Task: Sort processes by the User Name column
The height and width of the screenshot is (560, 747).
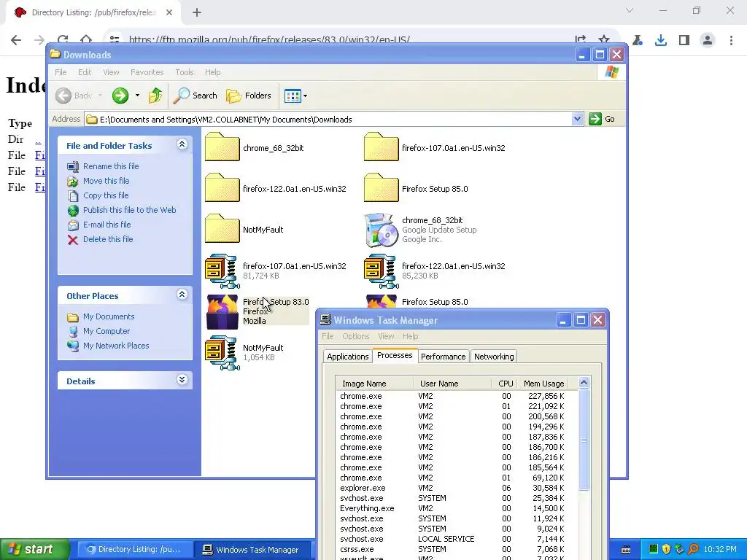Action: point(452,384)
